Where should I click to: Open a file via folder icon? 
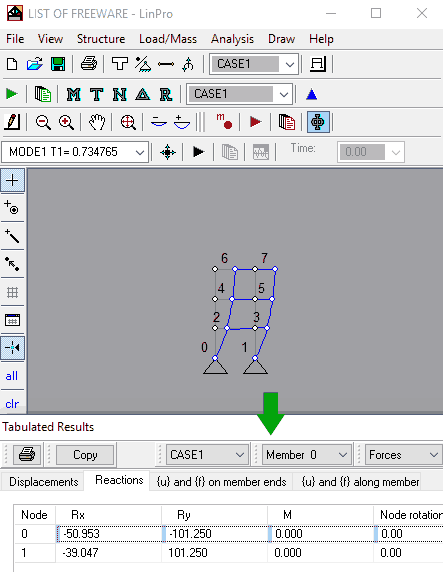(x=35, y=64)
